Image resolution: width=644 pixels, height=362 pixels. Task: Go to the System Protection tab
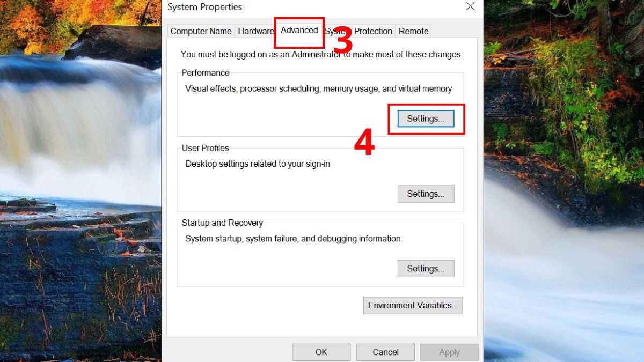358,31
